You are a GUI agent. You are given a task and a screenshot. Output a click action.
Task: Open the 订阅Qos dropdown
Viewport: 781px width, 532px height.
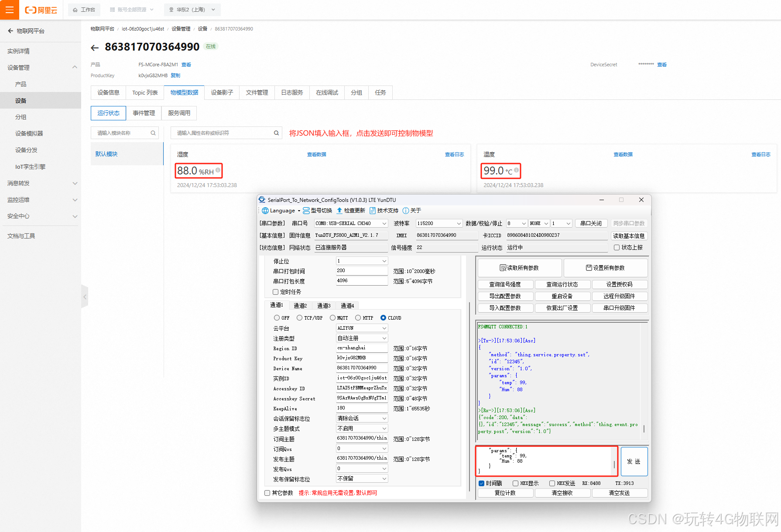coord(362,448)
